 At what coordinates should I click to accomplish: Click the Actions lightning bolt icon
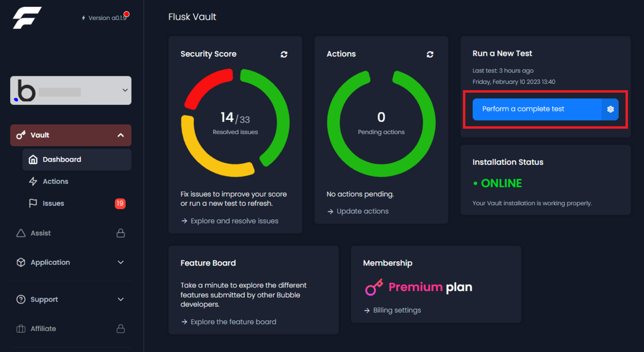tap(32, 181)
